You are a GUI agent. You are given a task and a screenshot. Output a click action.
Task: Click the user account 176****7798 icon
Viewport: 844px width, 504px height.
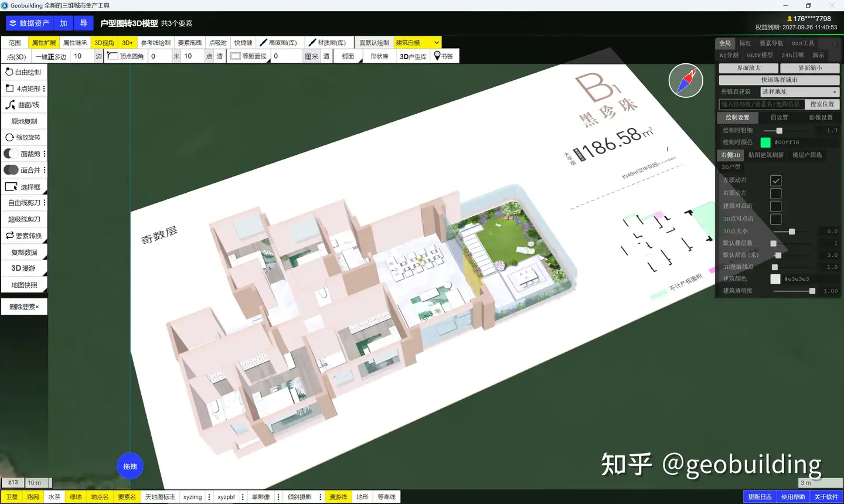click(x=790, y=19)
